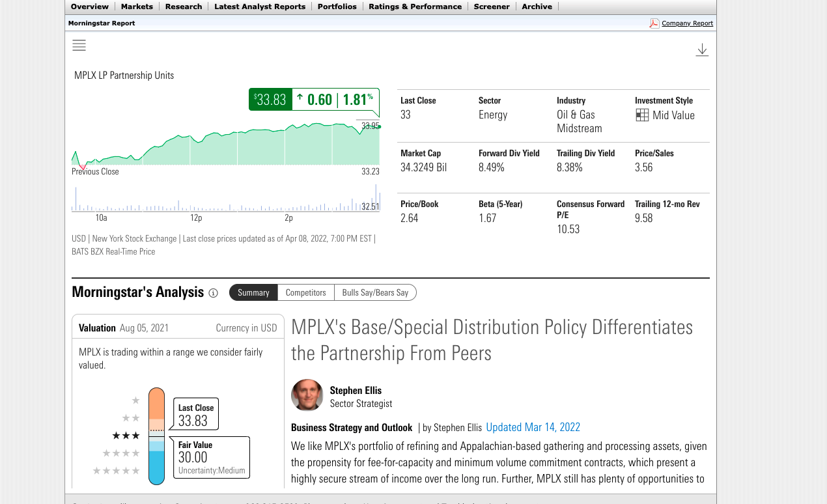This screenshot has width=827, height=504.
Task: Click the two-star rating row
Action: tap(131, 418)
